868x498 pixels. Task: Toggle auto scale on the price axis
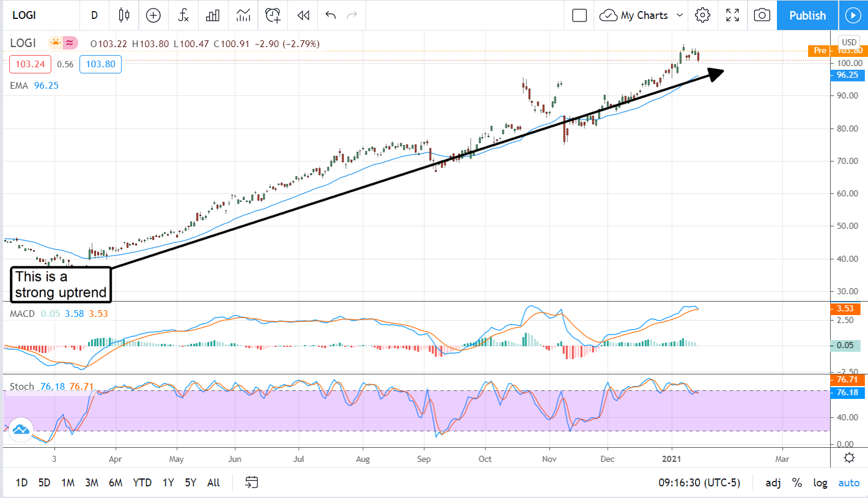point(849,483)
